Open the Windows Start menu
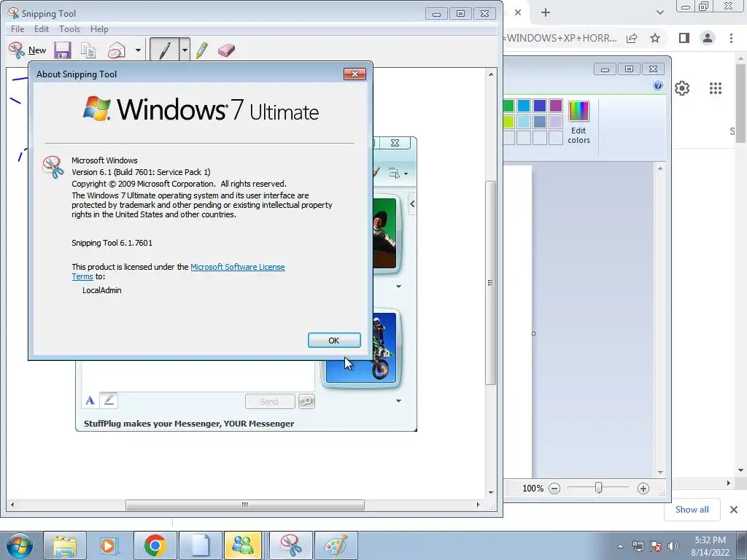Viewport: 747px width, 560px height. 20,546
